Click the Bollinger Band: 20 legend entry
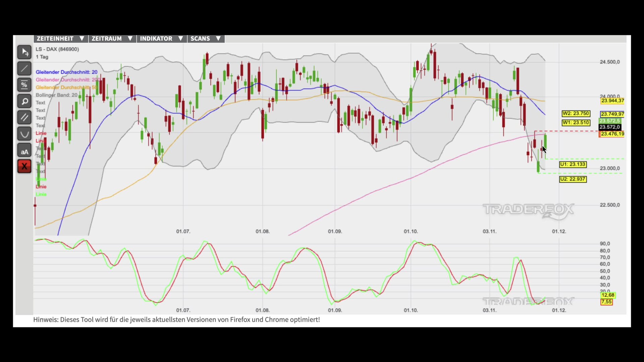 [x=56, y=95]
